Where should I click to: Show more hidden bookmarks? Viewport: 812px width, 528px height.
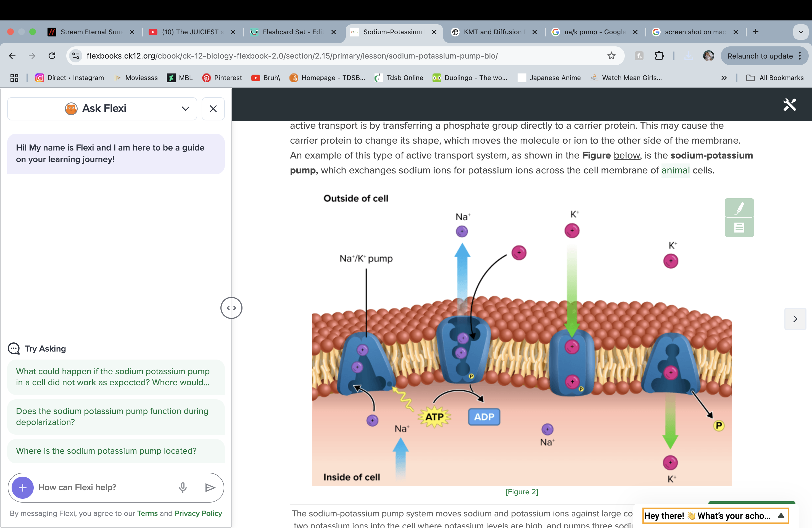pos(724,78)
